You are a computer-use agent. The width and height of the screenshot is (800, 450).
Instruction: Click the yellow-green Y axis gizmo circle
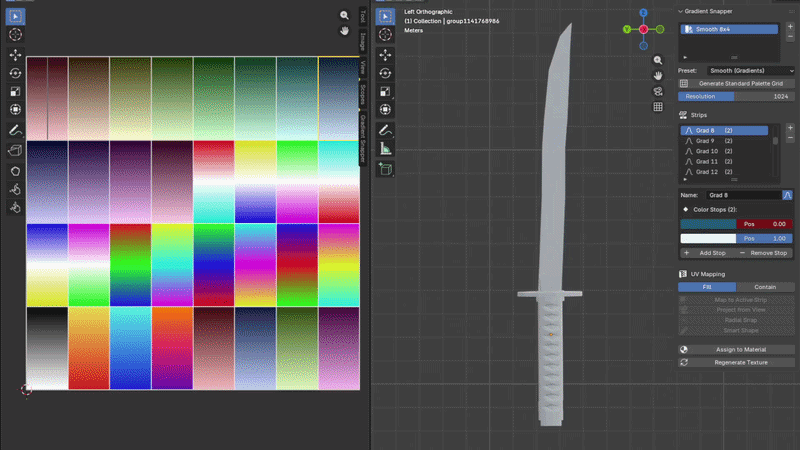click(x=627, y=30)
